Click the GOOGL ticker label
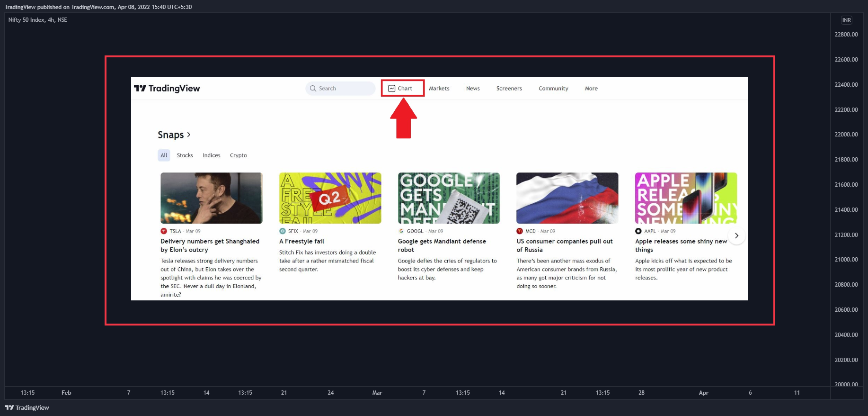This screenshot has width=868, height=416. pyautogui.click(x=415, y=231)
